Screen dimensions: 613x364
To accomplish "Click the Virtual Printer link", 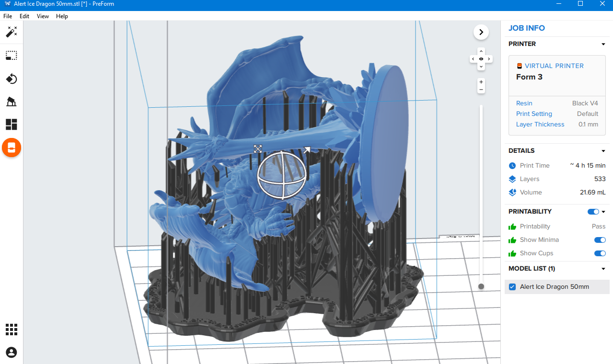I will [x=554, y=66].
